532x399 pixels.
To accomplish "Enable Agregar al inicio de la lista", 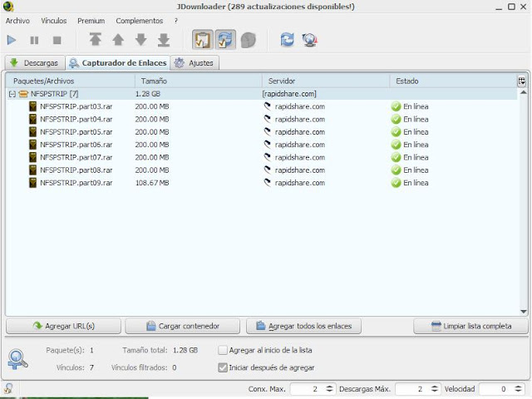I will pos(223,350).
